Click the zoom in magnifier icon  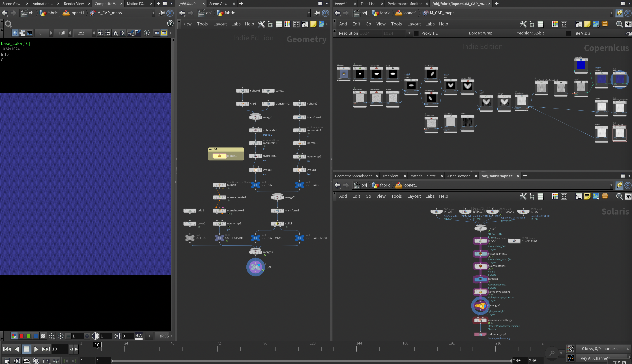coord(100,33)
